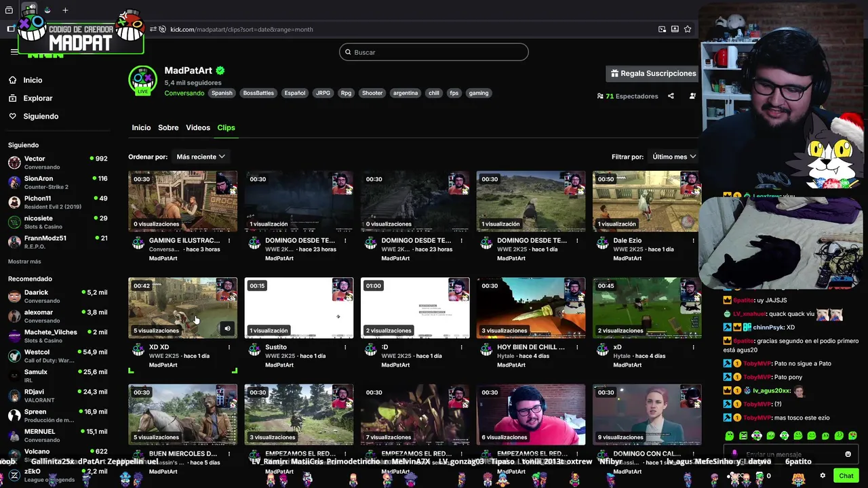Play the Sustito clip thumbnail

point(298,308)
